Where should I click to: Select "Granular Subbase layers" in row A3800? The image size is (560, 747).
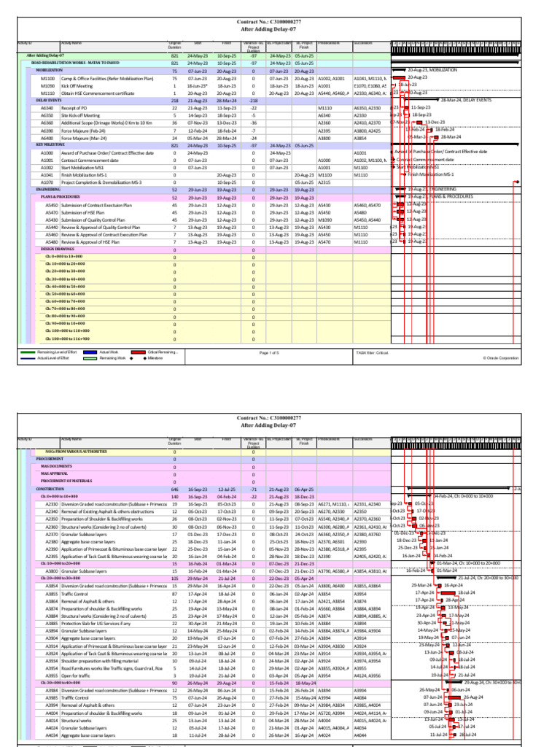(x=84, y=571)
